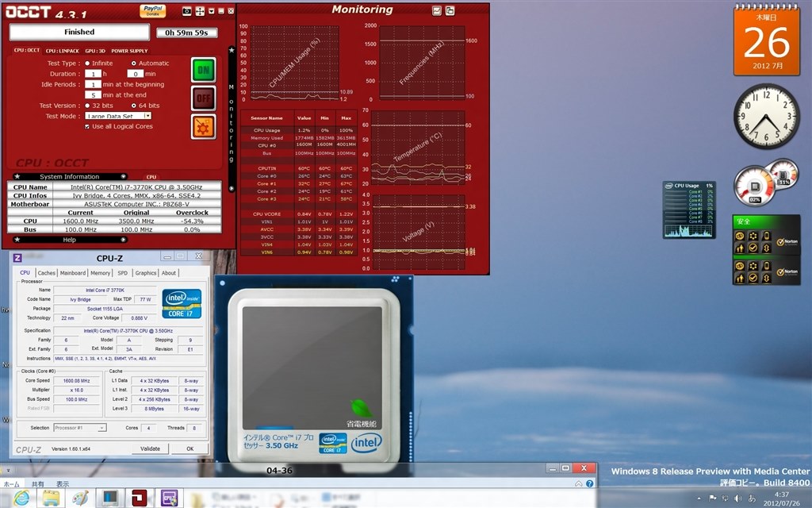Switch to the GPU:3D tab
Screen dimensions: 812x508
(x=95, y=51)
